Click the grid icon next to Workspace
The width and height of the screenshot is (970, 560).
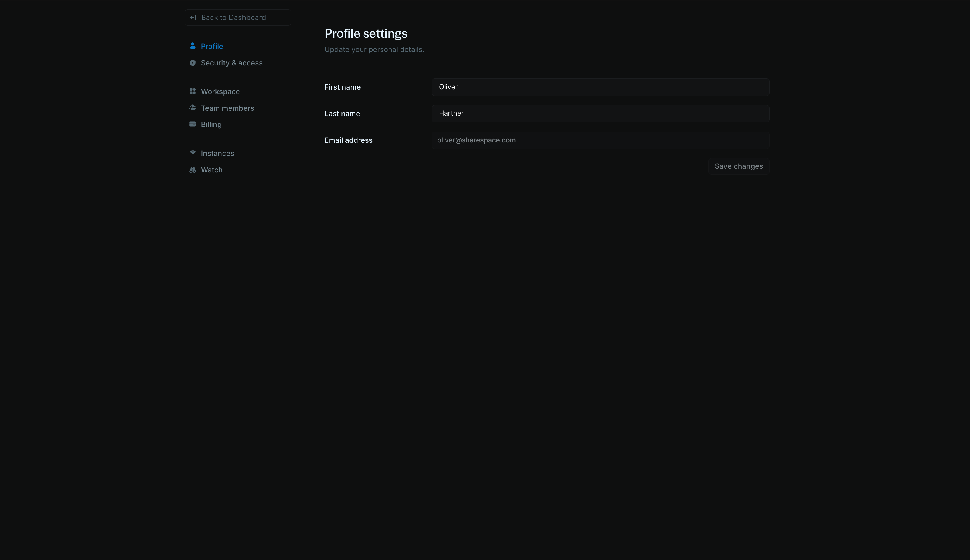(193, 91)
